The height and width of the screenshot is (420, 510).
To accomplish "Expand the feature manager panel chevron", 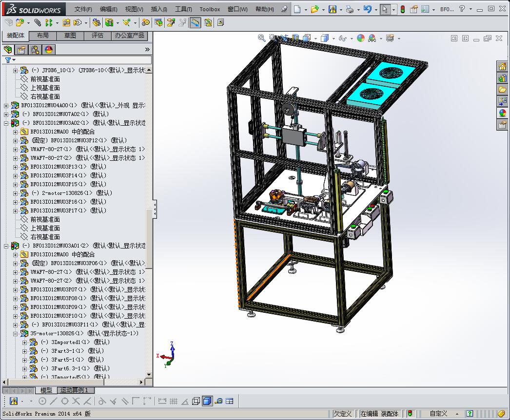I will pos(147,49).
